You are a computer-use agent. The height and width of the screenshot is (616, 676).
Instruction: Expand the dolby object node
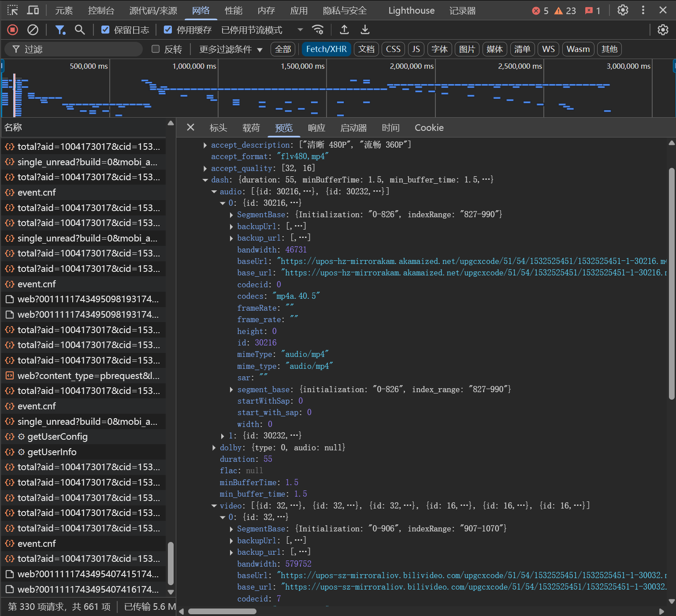(214, 448)
